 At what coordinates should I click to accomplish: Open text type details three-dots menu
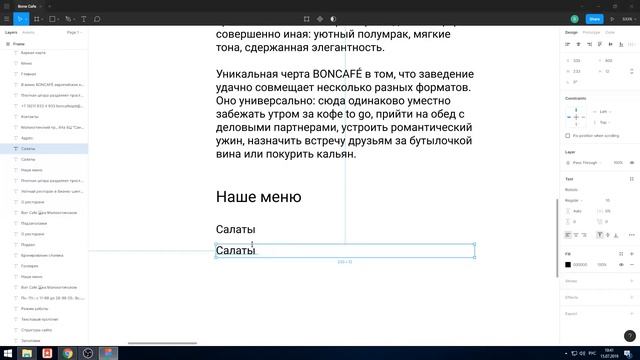tap(632, 235)
